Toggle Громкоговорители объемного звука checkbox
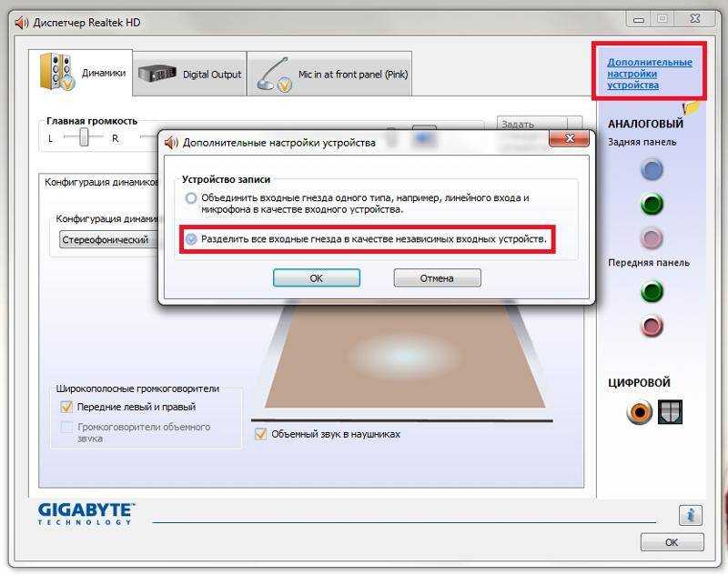This screenshot has height=575, width=728. [x=66, y=427]
